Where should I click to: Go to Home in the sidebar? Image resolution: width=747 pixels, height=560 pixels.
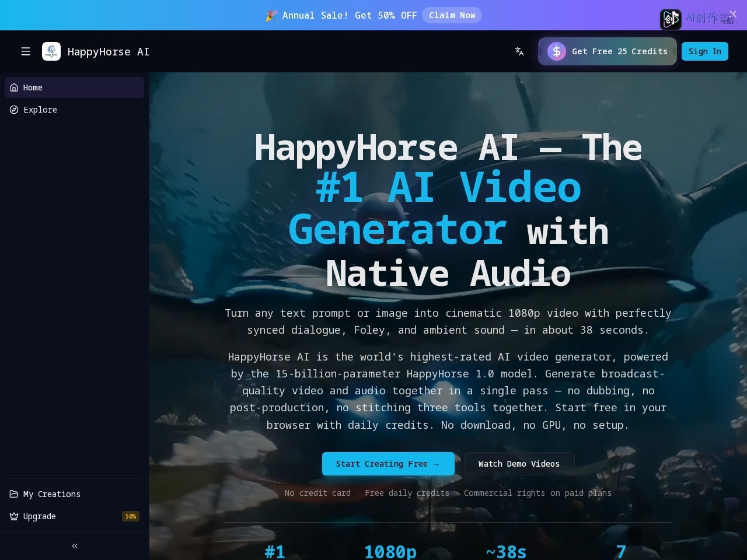74,87
